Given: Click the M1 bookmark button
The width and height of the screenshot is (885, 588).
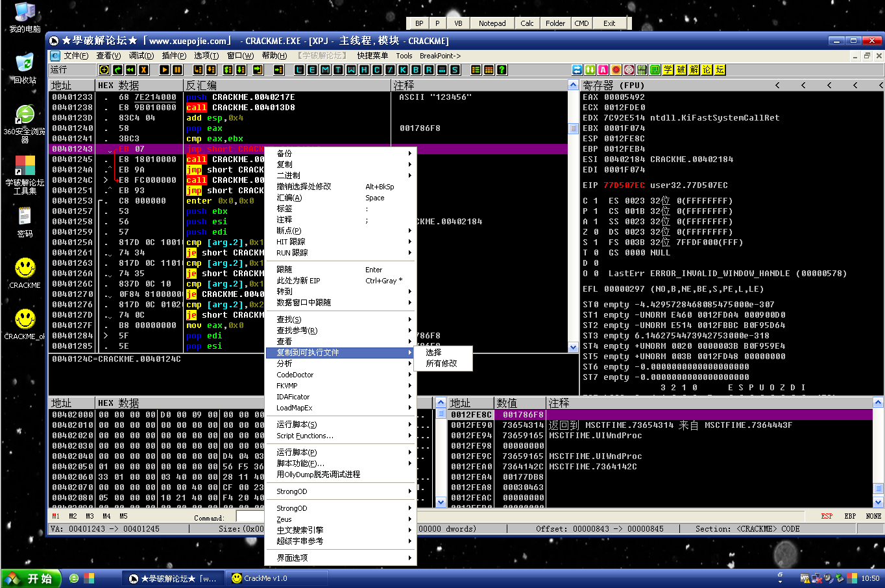Looking at the screenshot, I should click(56, 516).
